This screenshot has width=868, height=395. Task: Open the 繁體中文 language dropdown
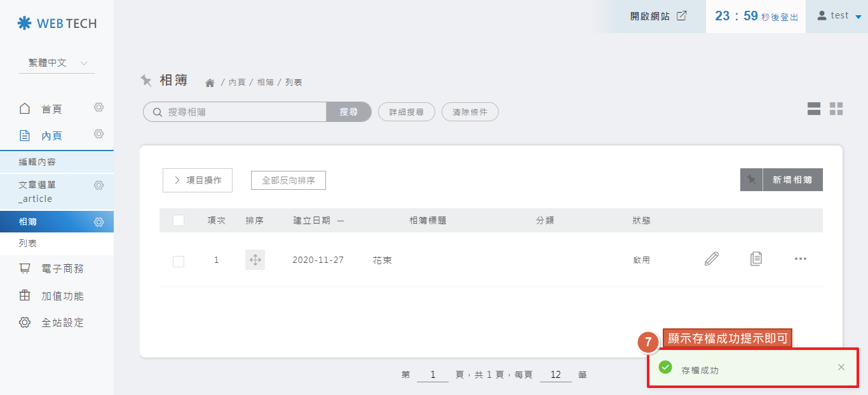pos(57,63)
